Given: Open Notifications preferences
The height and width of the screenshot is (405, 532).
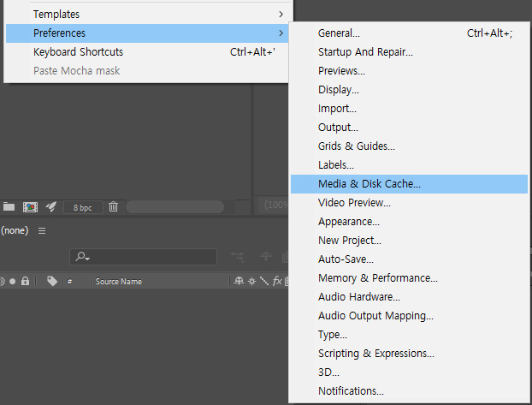Looking at the screenshot, I should pos(409,391).
